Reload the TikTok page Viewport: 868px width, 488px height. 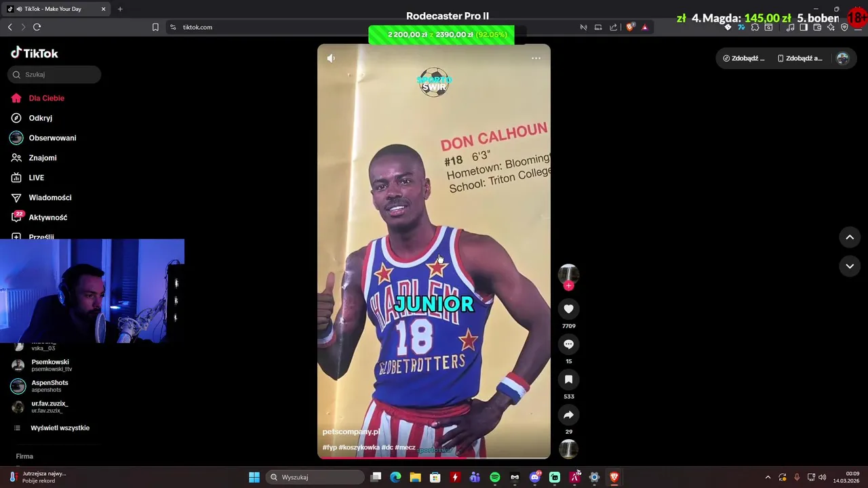(x=37, y=27)
